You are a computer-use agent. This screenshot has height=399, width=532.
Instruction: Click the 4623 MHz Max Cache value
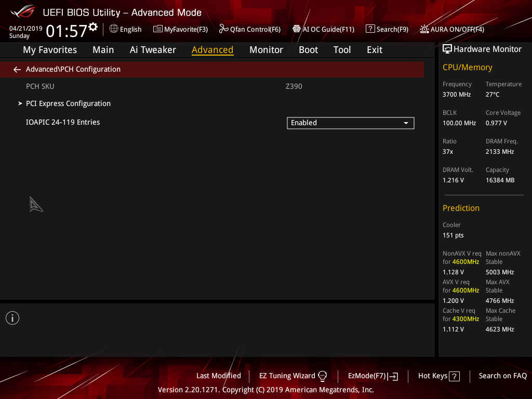499,329
